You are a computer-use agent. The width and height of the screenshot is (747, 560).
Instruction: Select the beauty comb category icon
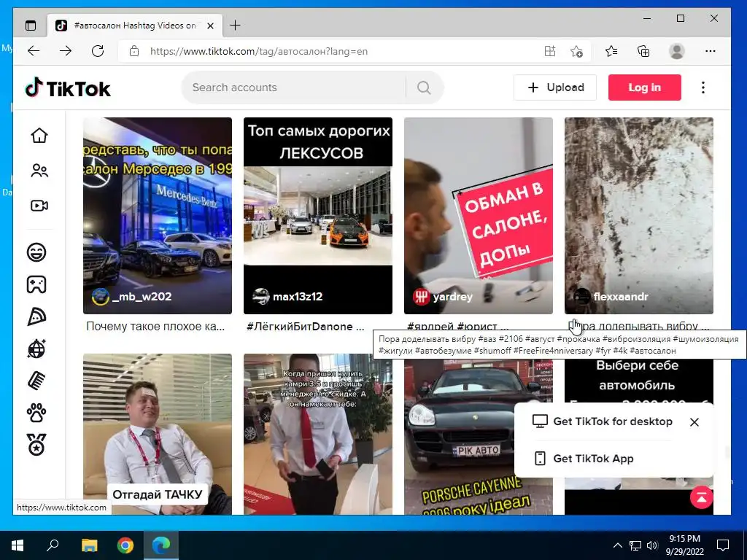click(36, 381)
